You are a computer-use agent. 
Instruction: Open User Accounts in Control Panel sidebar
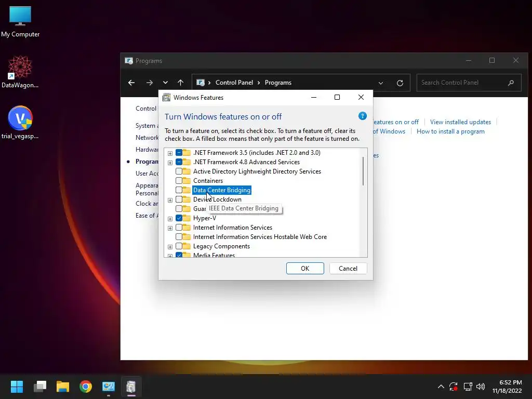147,174
